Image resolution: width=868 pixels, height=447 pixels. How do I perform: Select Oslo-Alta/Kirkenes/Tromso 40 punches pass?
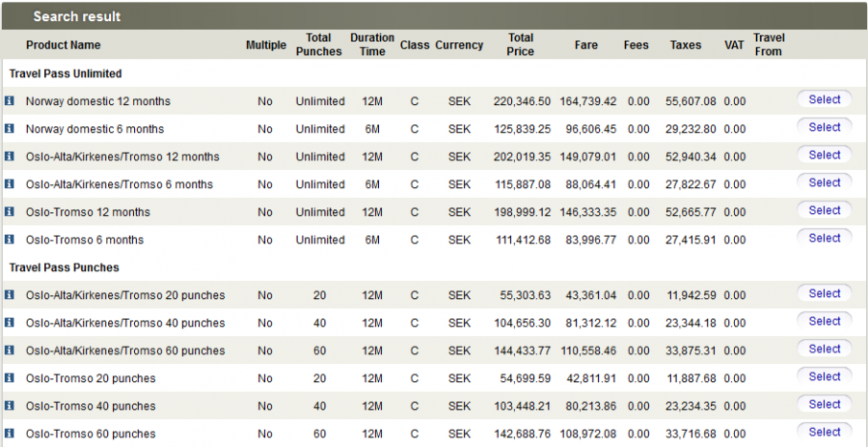[824, 321]
